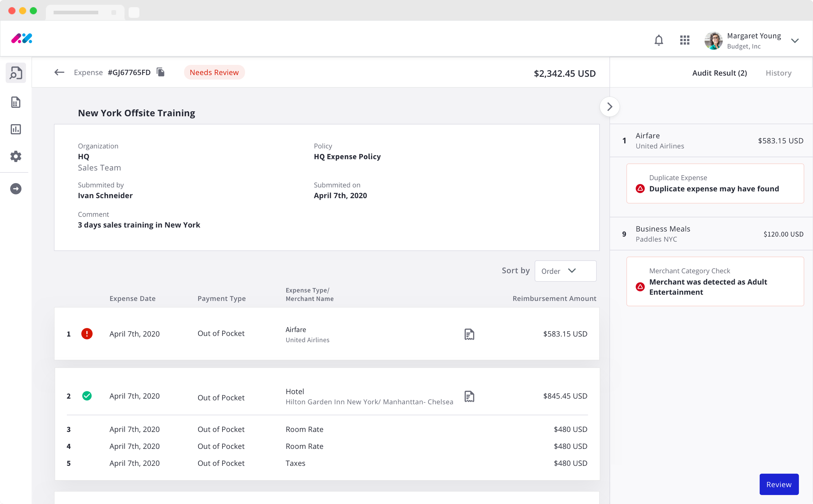
Task: Expand the user account menu chevron
Action: pyautogui.click(x=795, y=41)
